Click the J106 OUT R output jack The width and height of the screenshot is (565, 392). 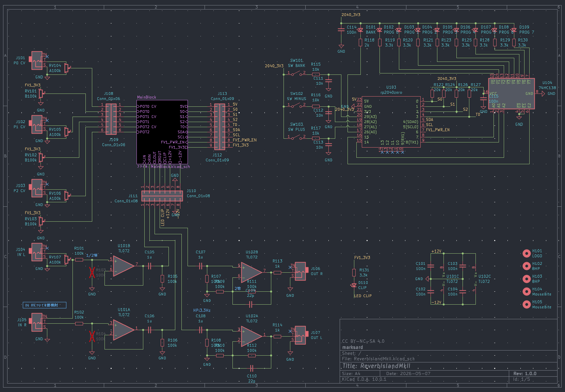click(x=300, y=271)
